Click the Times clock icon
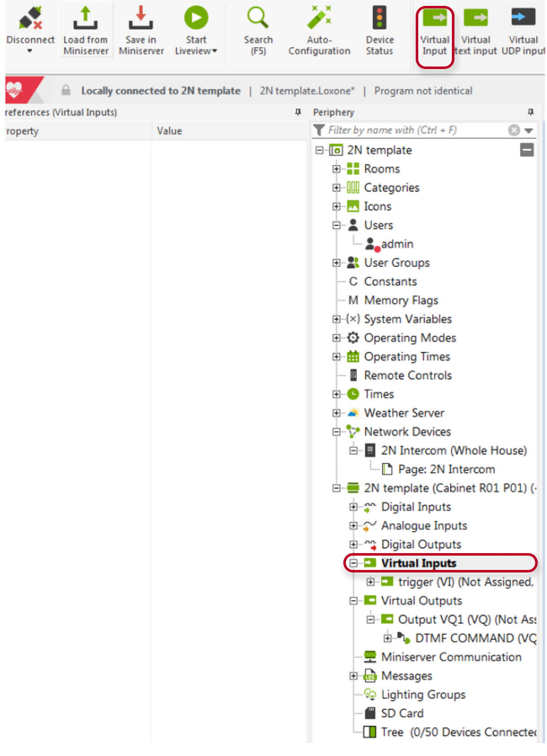 [353, 394]
